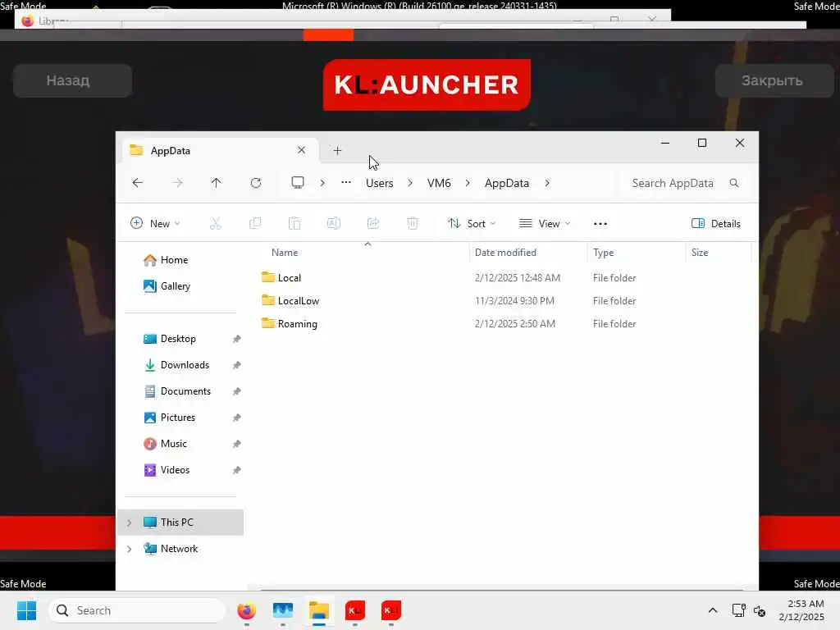Open the Sort dropdown menu
This screenshot has height=630, width=840.
point(472,223)
